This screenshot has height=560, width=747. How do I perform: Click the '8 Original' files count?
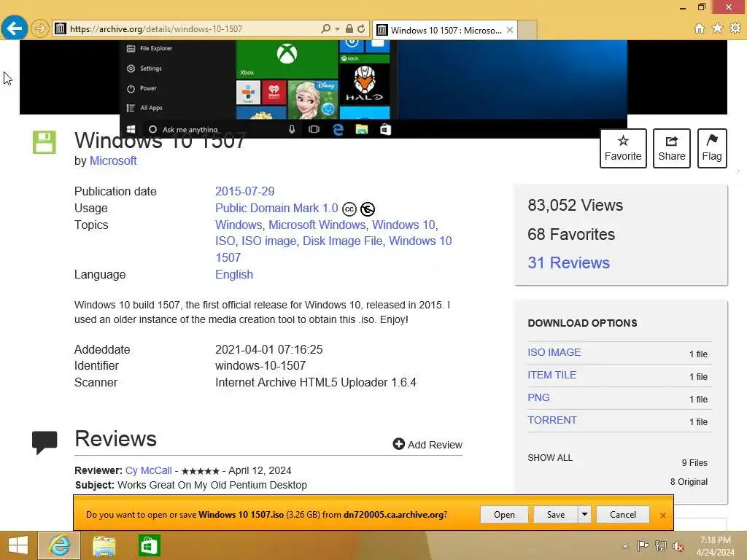point(689,482)
